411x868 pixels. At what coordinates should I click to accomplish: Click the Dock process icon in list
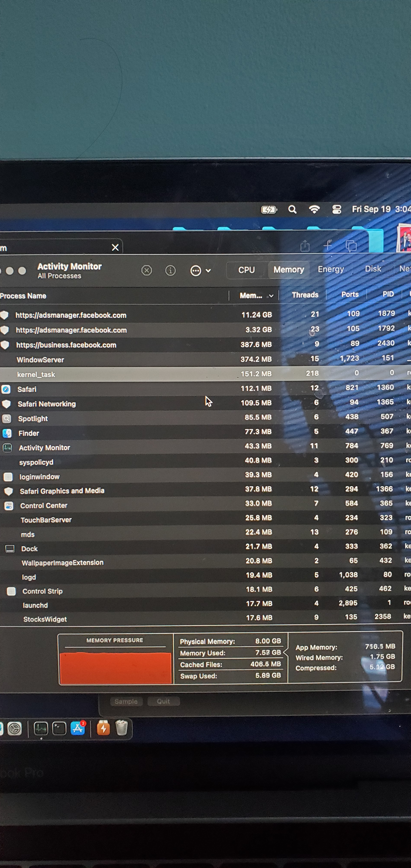tap(9, 549)
